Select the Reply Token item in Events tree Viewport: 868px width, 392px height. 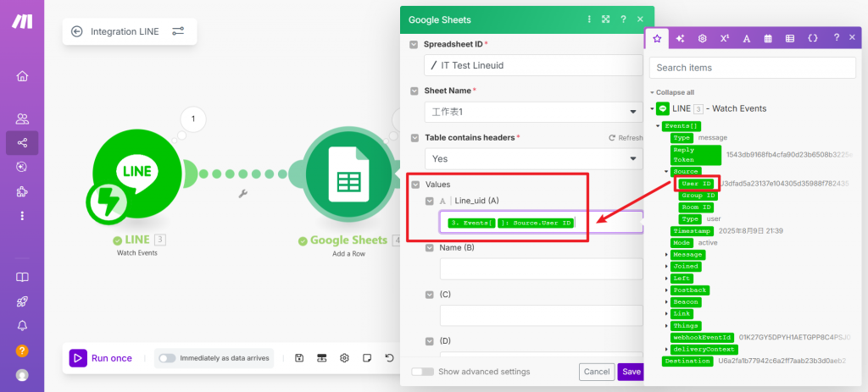click(x=696, y=155)
